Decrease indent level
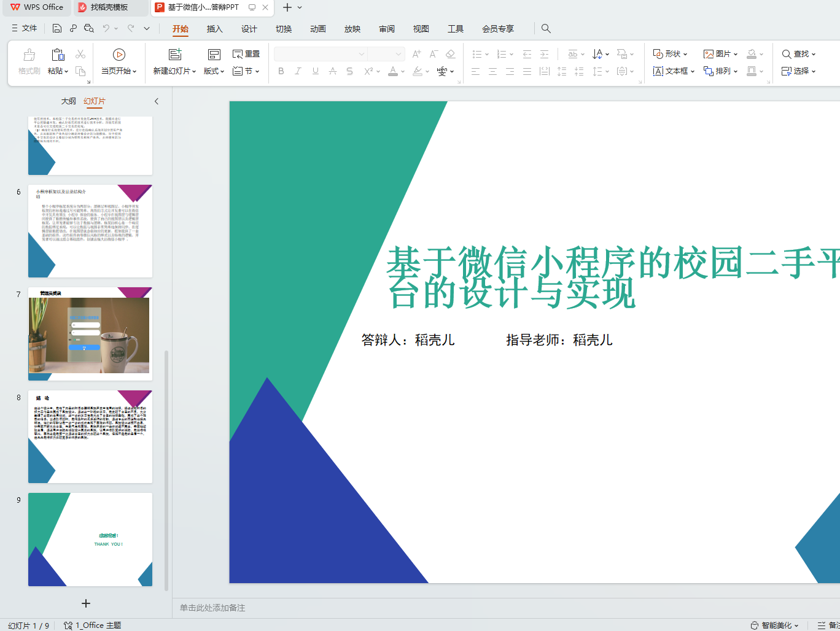840x631 pixels. pyautogui.click(x=527, y=54)
